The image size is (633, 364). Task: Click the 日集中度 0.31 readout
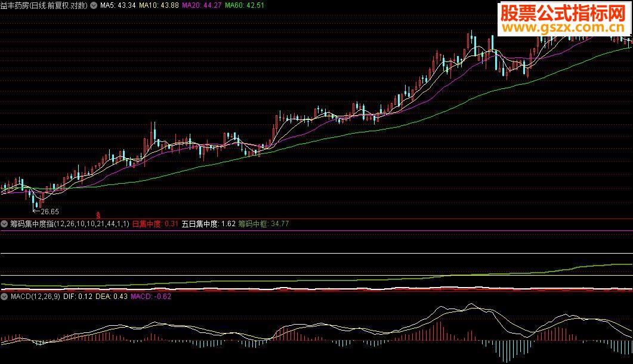(156, 224)
